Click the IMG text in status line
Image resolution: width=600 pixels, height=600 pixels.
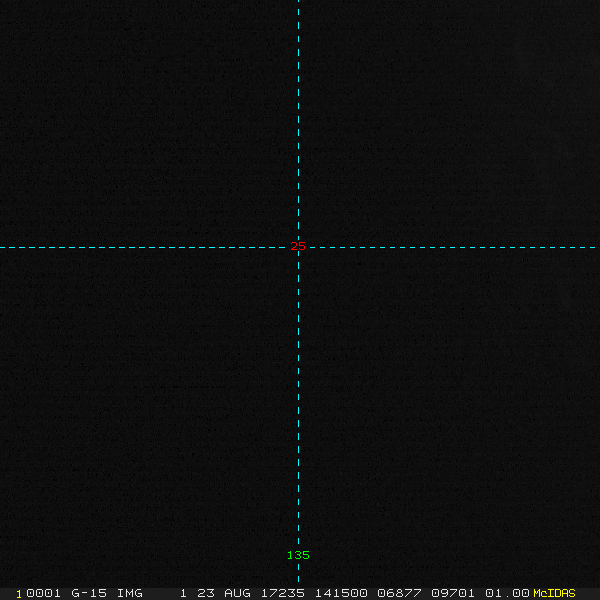coord(130,593)
